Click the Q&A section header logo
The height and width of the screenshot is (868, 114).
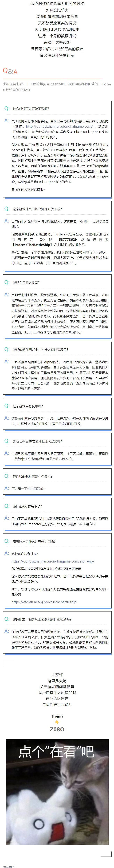coord(10,71)
